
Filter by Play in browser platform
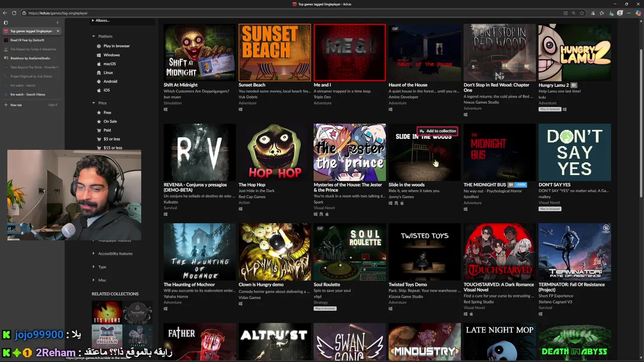click(x=113, y=46)
